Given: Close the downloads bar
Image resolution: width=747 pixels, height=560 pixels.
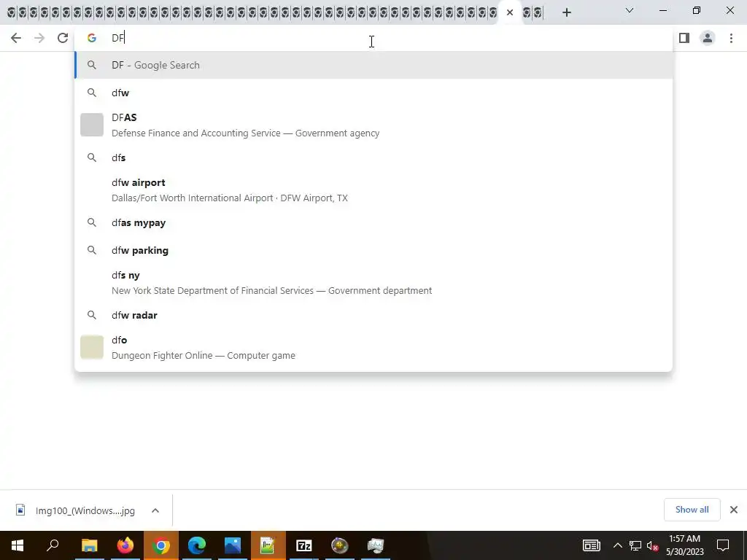Looking at the screenshot, I should (734, 510).
